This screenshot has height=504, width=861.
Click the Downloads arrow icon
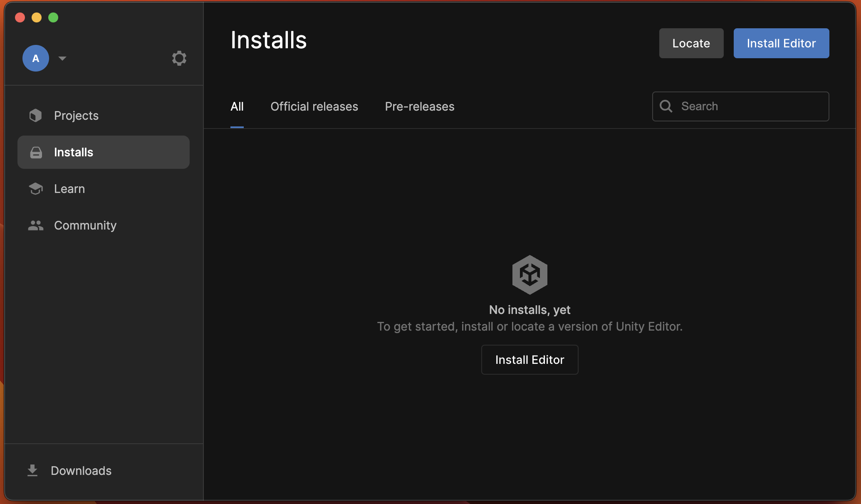32,470
